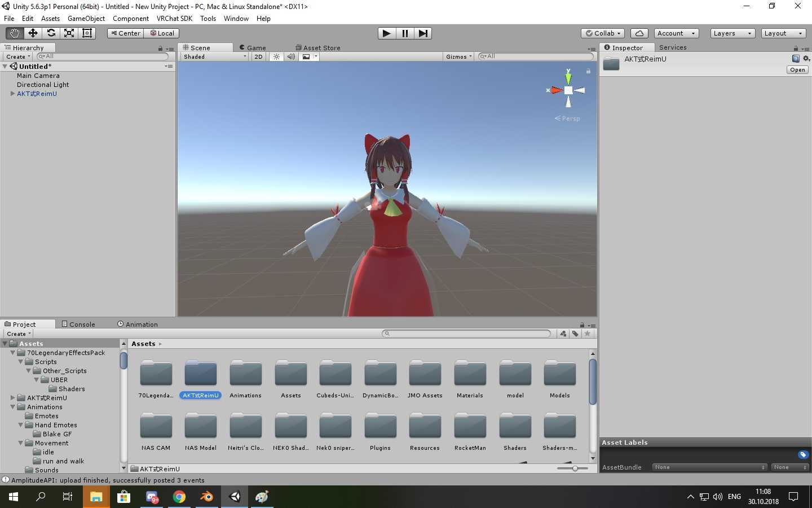Switch to the Console tab
This screenshot has height=508, width=812.
pos(78,324)
